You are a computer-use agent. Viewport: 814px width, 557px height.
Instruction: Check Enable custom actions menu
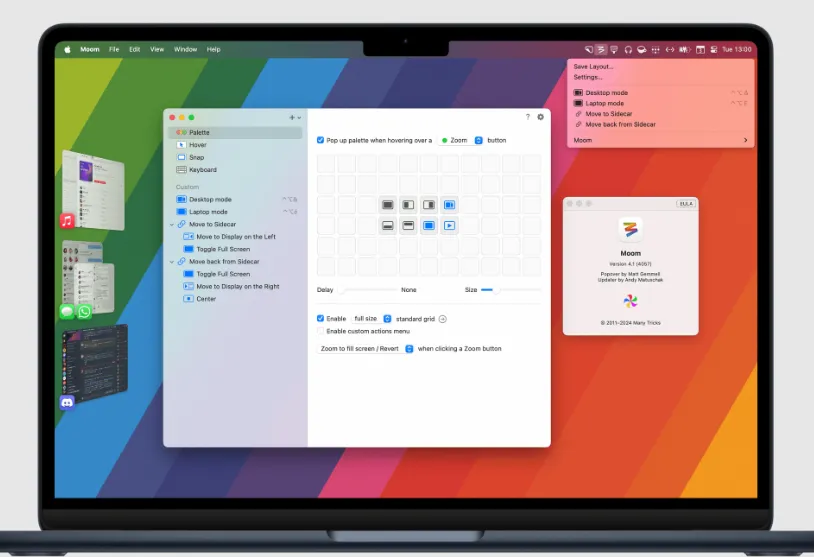click(x=320, y=331)
